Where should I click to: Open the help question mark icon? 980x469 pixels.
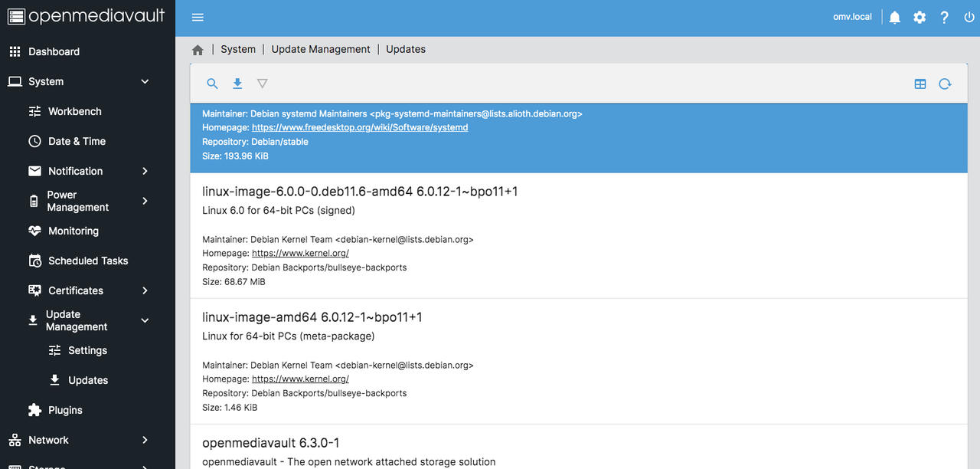[945, 17]
